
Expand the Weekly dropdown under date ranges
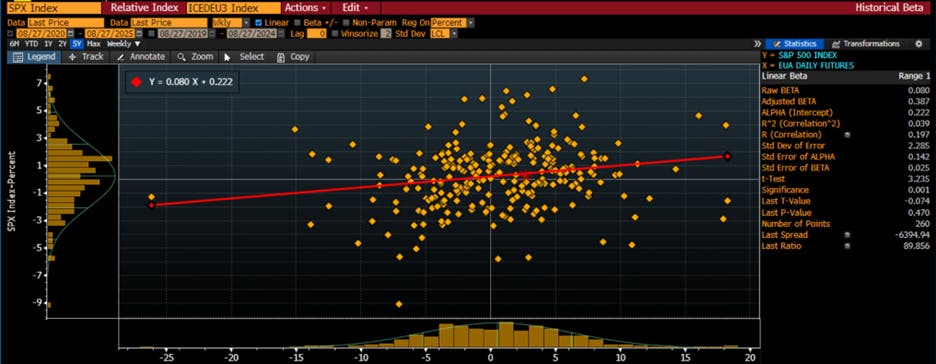(x=124, y=44)
